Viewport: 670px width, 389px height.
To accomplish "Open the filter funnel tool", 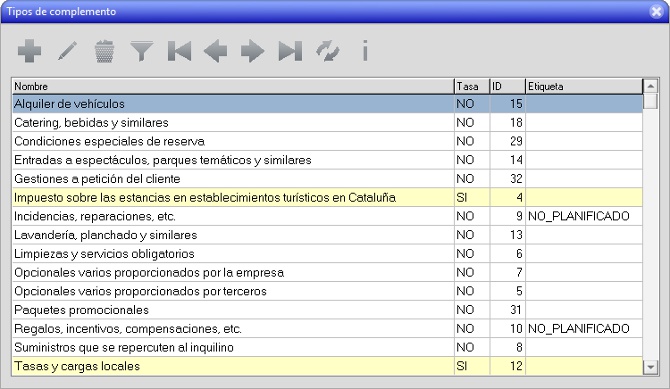I will pyautogui.click(x=141, y=51).
